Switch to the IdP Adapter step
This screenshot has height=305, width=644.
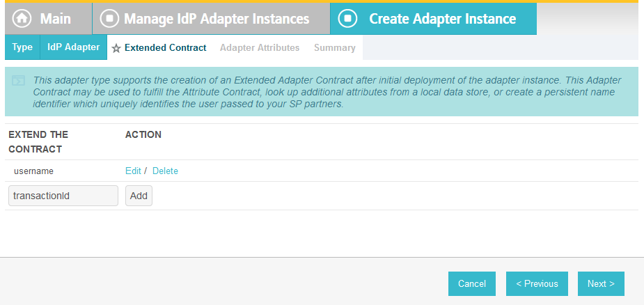tap(74, 47)
